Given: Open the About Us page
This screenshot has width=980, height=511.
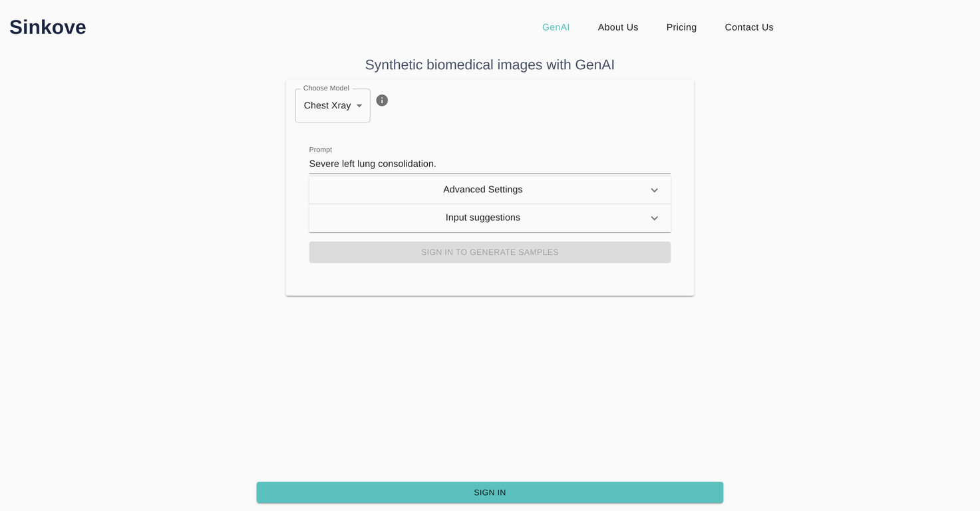Looking at the screenshot, I should [617, 27].
